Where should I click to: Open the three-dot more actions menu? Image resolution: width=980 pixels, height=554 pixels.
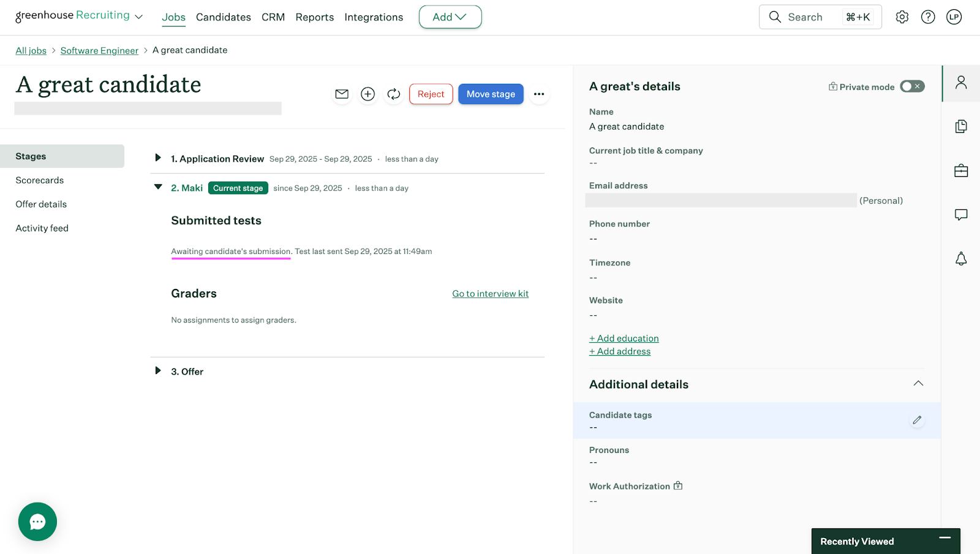pyautogui.click(x=539, y=94)
